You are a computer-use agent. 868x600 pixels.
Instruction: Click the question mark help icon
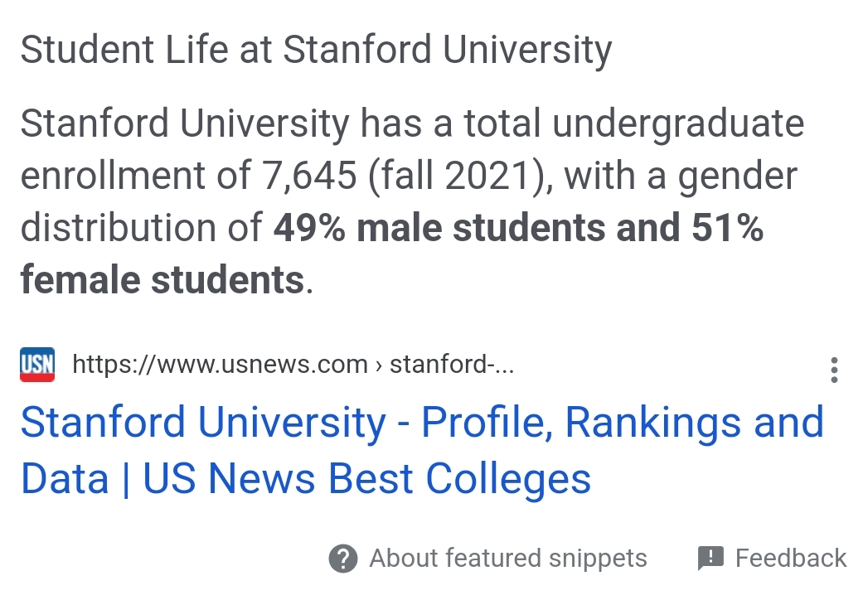(343, 558)
